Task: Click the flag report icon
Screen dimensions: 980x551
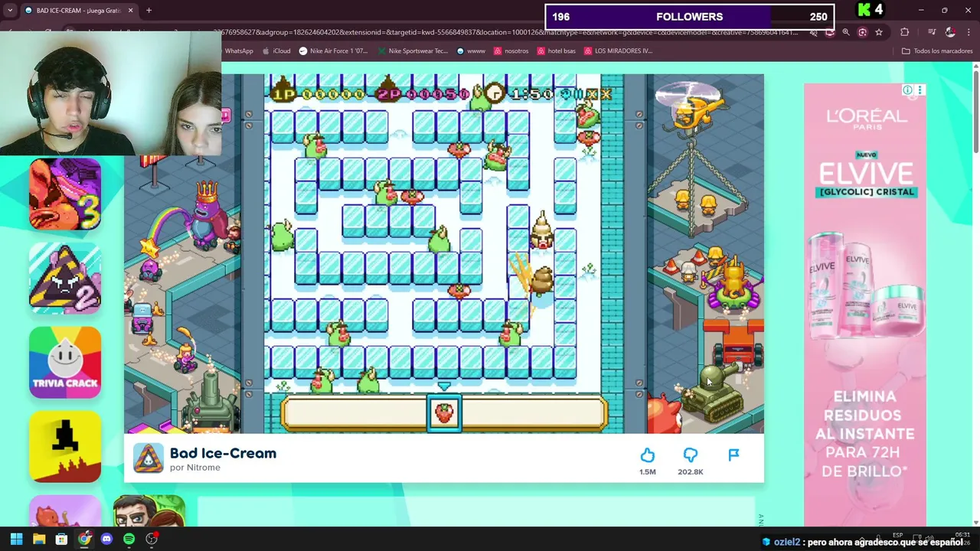Action: coord(733,455)
